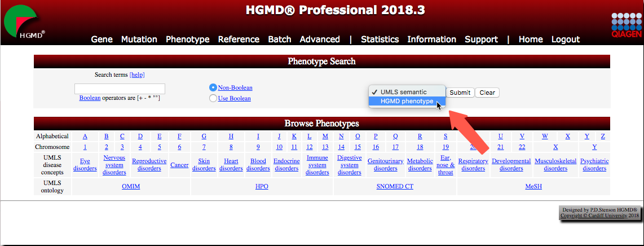The height and width of the screenshot is (246, 644).
Task: Open the MeSH ontology link
Action: [533, 186]
